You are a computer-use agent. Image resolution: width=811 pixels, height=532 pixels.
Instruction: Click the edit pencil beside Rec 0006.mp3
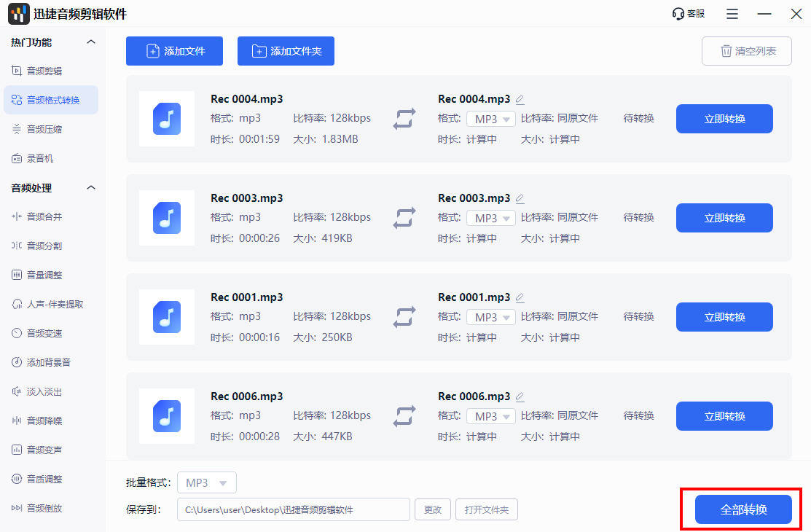(x=520, y=397)
